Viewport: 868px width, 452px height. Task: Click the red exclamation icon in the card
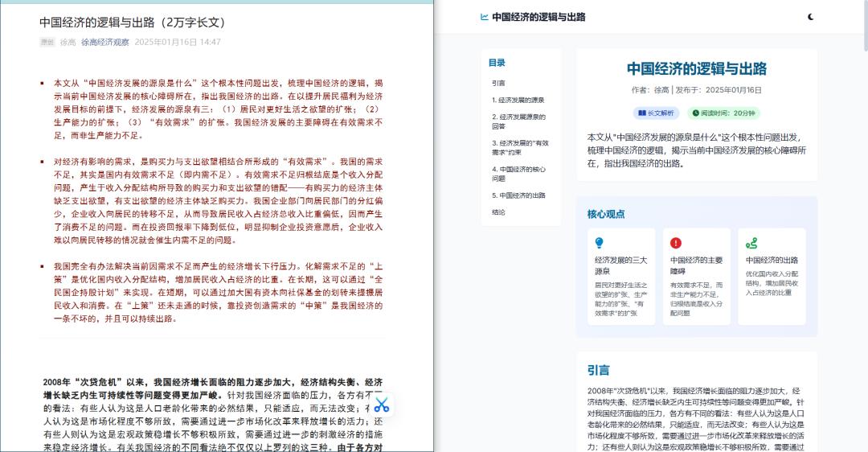(x=675, y=243)
